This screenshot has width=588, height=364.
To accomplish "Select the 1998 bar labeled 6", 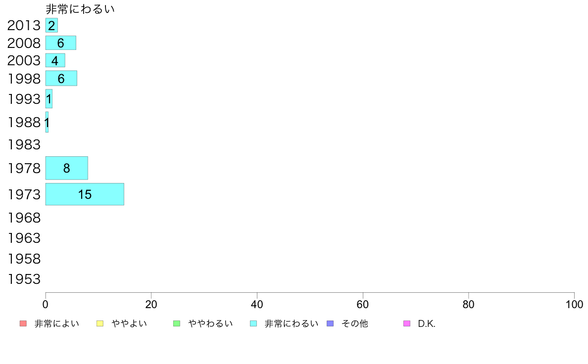I will tap(61, 78).
